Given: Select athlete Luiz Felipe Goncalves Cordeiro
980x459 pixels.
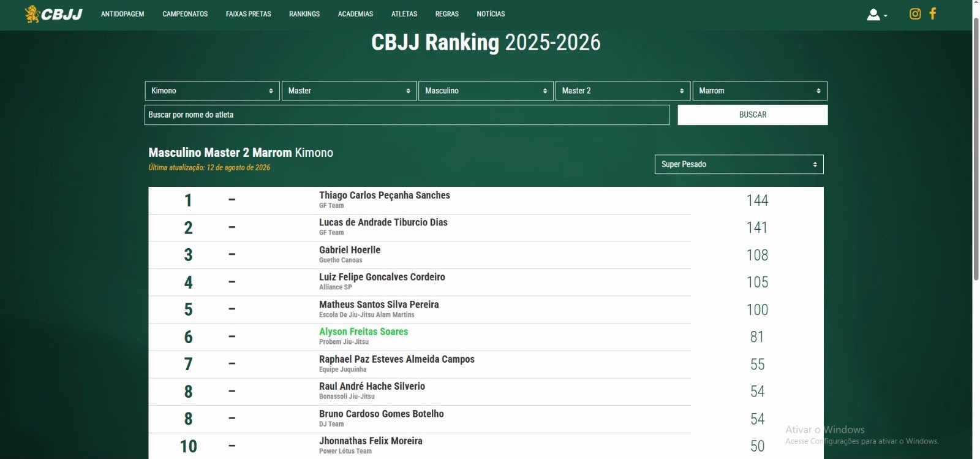Looking at the screenshot, I should pyautogui.click(x=382, y=277).
